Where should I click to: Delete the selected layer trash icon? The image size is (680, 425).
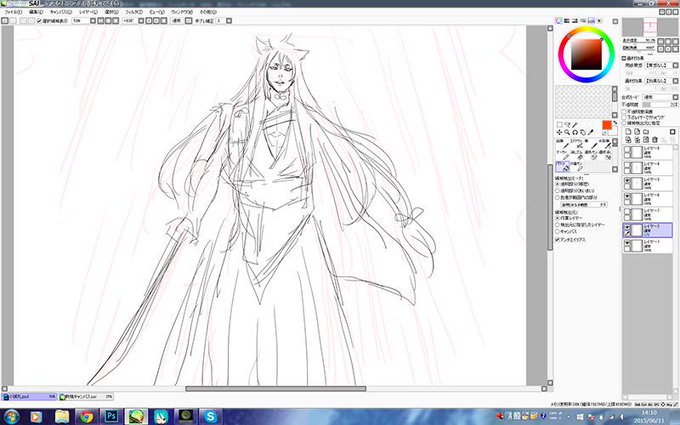pos(654,140)
